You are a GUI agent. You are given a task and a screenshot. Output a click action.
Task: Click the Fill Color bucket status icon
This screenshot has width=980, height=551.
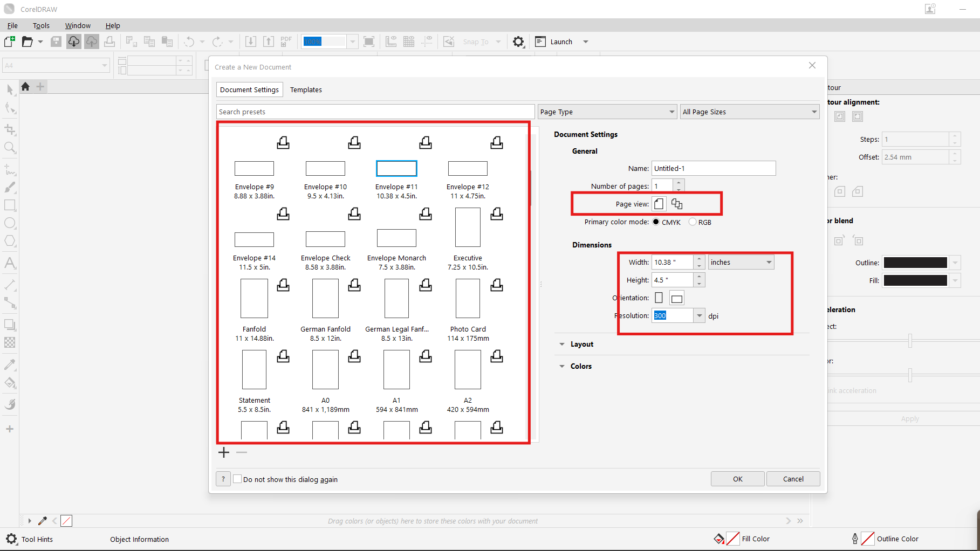tap(719, 539)
